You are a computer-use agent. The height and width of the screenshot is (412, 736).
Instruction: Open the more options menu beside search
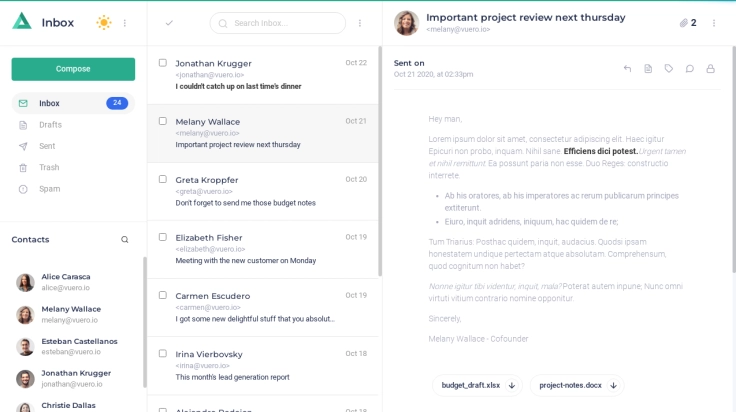(360, 23)
